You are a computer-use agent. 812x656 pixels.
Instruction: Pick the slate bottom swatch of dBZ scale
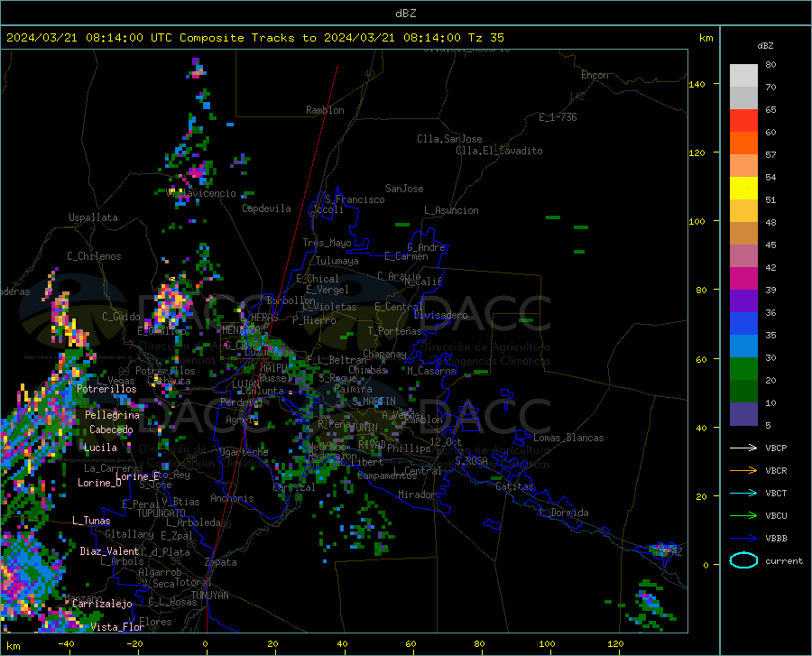[x=743, y=414]
